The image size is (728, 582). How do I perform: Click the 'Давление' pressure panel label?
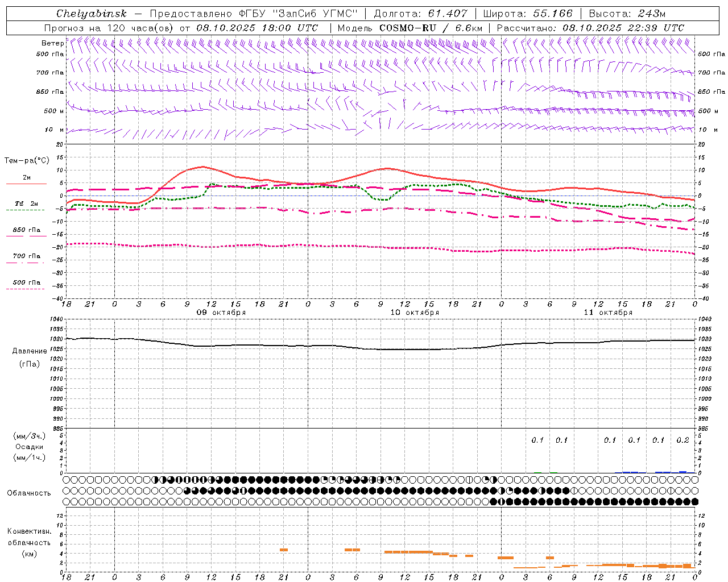pos(30,351)
